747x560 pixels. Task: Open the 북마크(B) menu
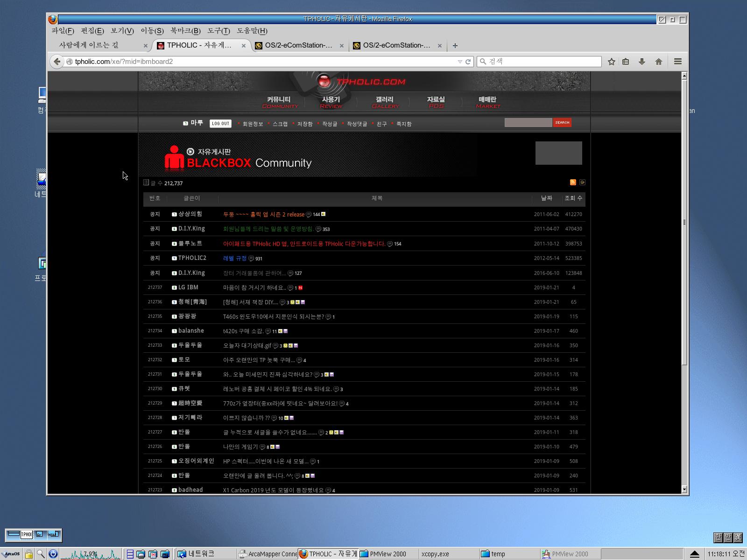185,31
